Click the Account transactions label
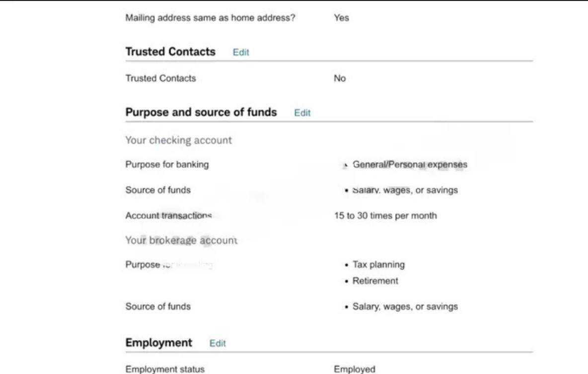This screenshot has height=374, width=588. [x=168, y=216]
